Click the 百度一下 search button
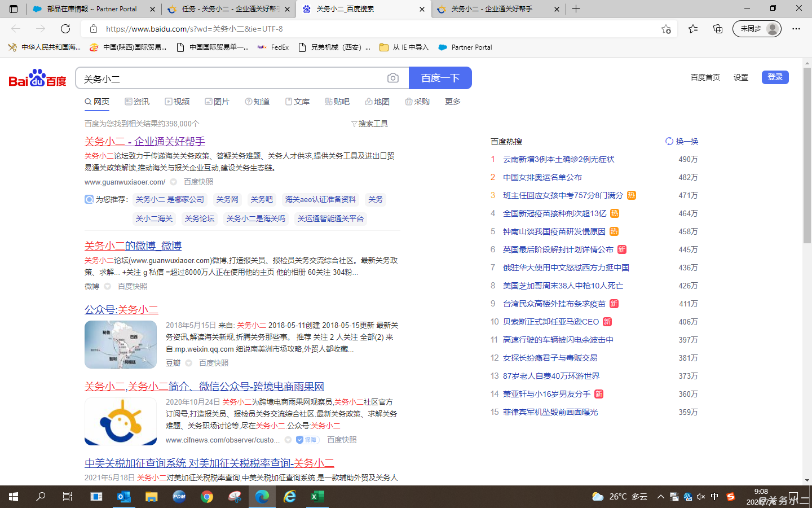 click(440, 78)
